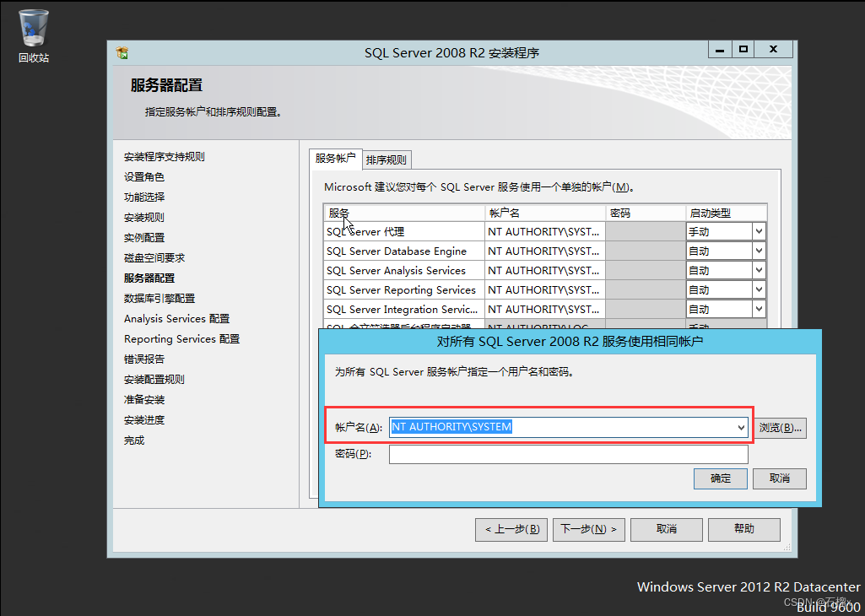This screenshot has height=616, width=865.
Task: Select the 服务器配置 step in sidebar
Action: pos(149,278)
